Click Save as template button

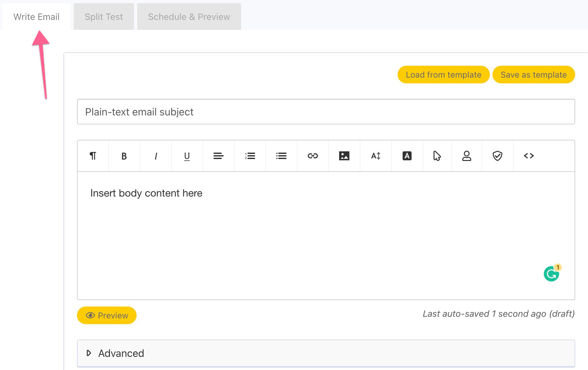click(x=533, y=75)
